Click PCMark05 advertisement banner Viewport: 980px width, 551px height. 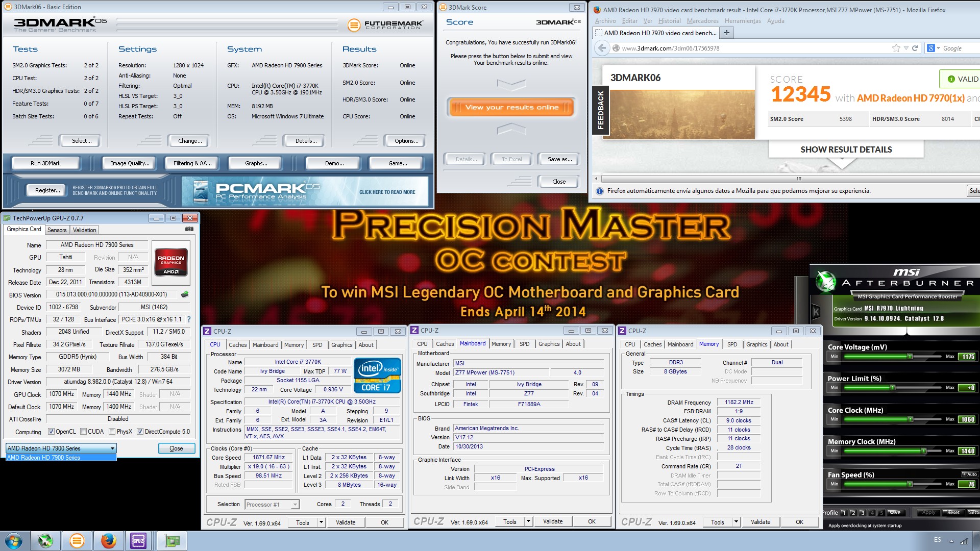click(305, 191)
